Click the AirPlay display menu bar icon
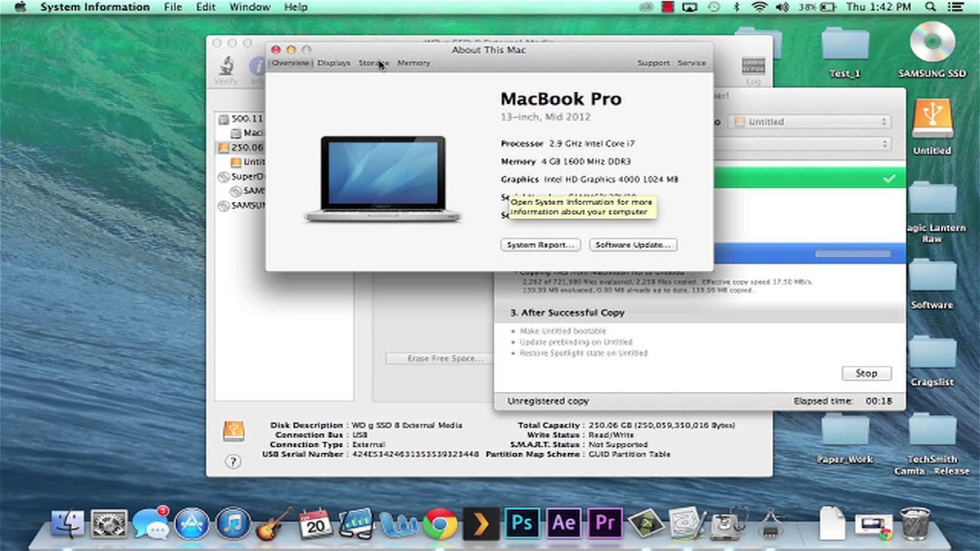This screenshot has height=551, width=980. click(690, 7)
